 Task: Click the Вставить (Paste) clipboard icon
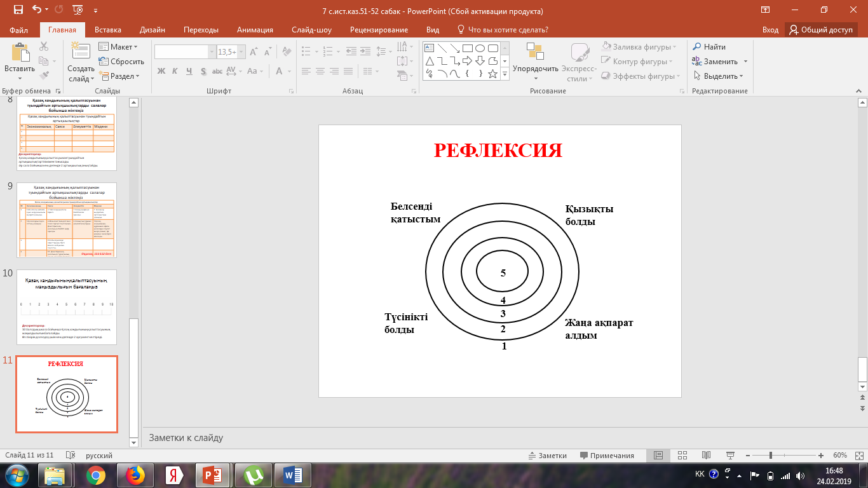[x=19, y=53]
